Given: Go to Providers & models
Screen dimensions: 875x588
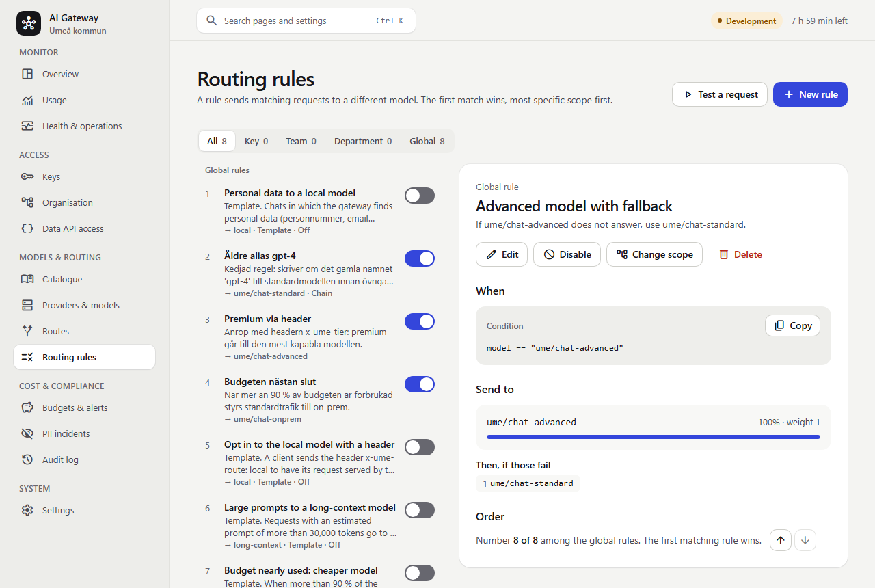Looking at the screenshot, I should [84, 305].
